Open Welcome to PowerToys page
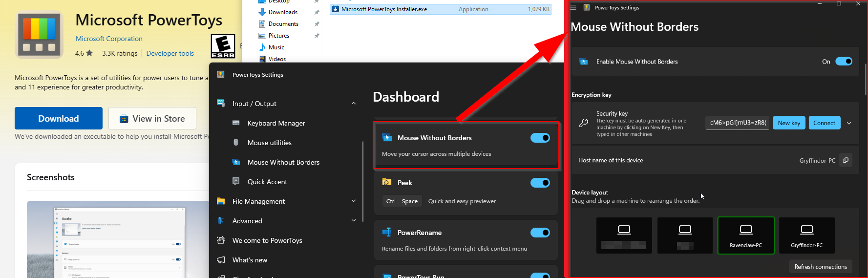868x278 pixels. pos(267,240)
